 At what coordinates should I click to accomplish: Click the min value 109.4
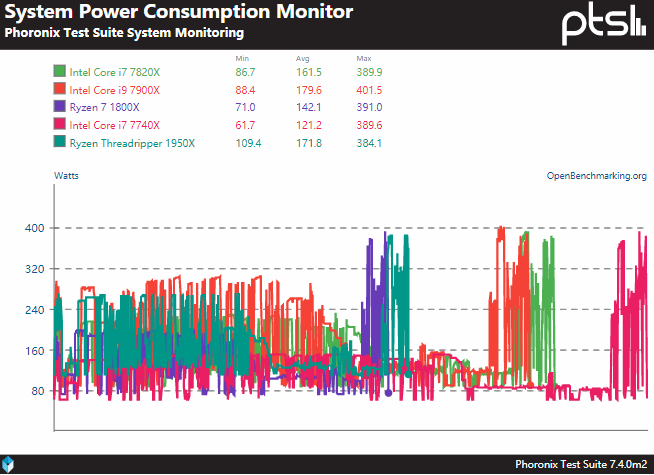[x=248, y=143]
